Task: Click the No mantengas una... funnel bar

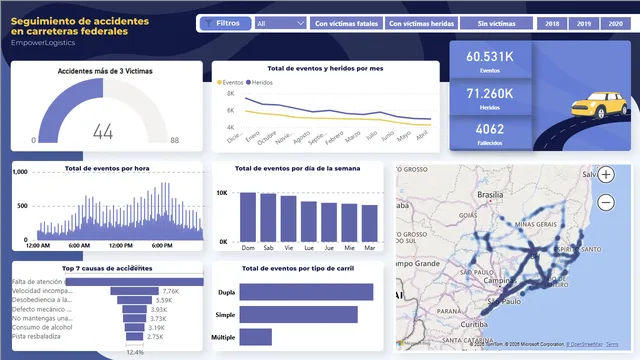Action: tap(134, 318)
